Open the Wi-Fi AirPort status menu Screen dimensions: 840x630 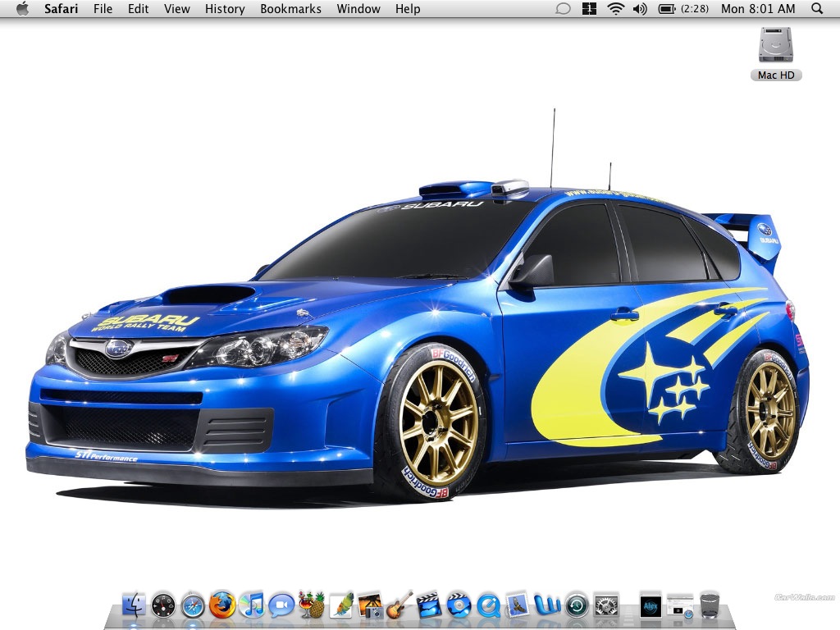[x=616, y=8]
